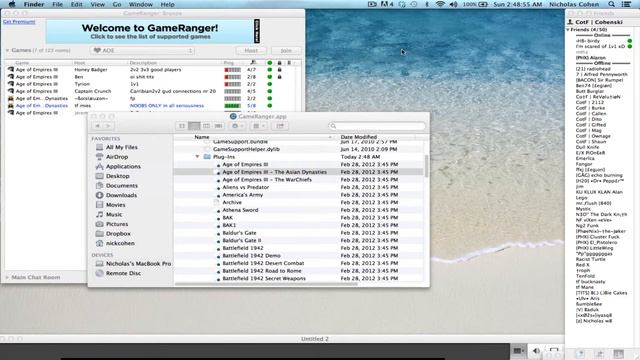This screenshot has height=360, width=640.
Task: Sort game list by Ping column
Action: click(x=229, y=63)
